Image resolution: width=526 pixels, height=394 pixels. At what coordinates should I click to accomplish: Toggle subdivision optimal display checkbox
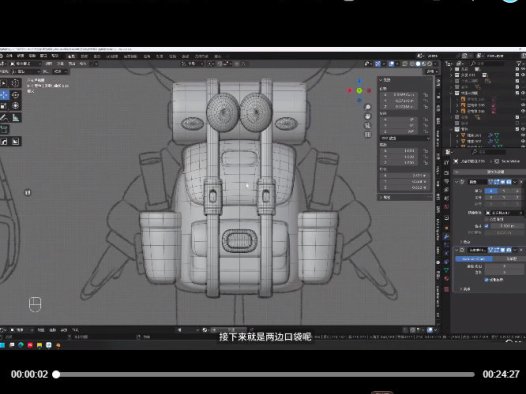point(487,280)
